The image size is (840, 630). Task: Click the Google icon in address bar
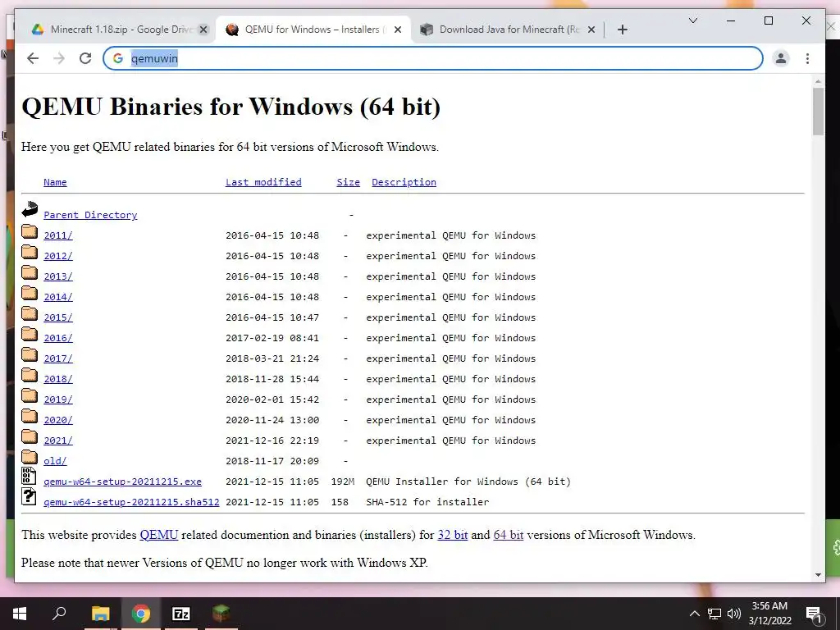pos(118,58)
